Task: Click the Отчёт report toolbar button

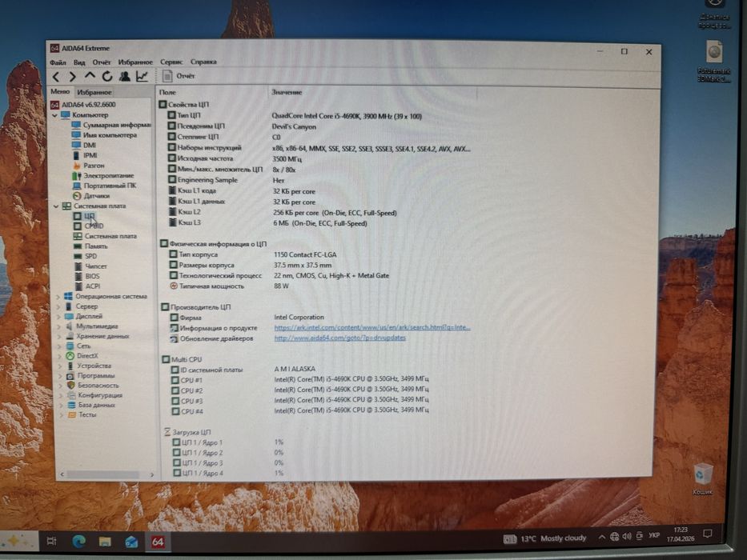Action: (x=179, y=76)
